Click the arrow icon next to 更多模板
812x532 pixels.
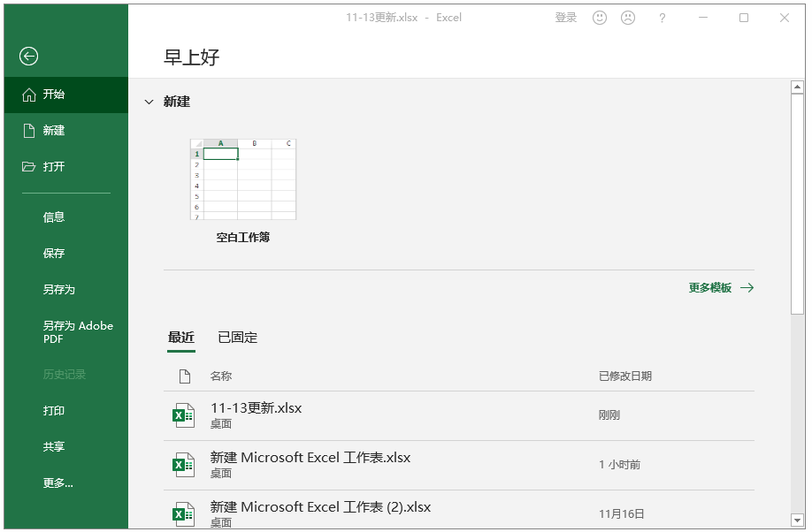(747, 288)
